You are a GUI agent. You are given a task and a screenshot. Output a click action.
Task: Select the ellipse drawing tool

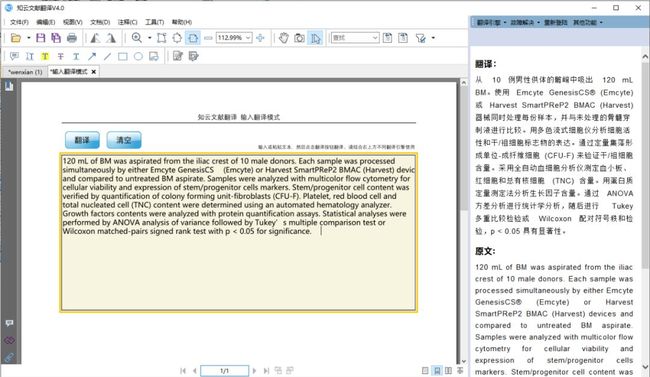click(x=138, y=56)
